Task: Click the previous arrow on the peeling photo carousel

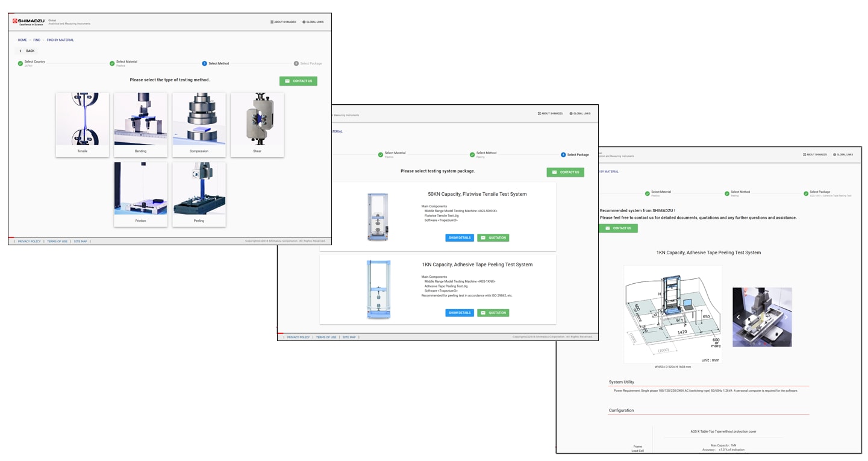Action: pos(738,317)
